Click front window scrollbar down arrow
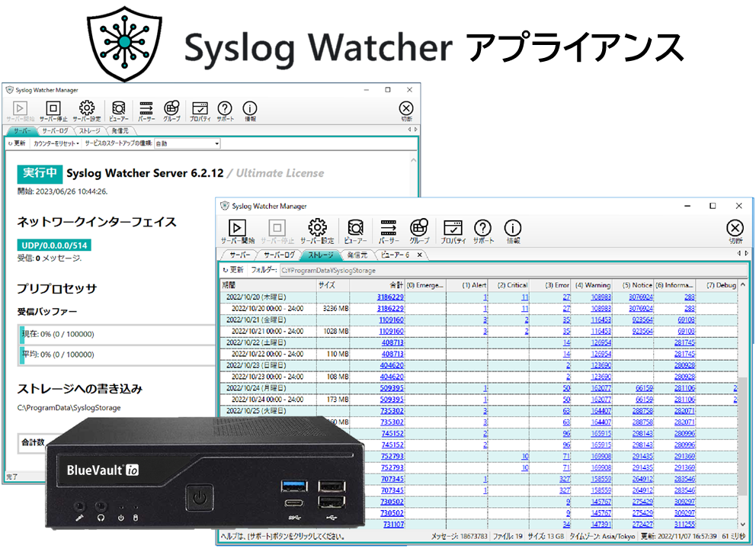Viewport: 756px width, 549px height. point(742,524)
